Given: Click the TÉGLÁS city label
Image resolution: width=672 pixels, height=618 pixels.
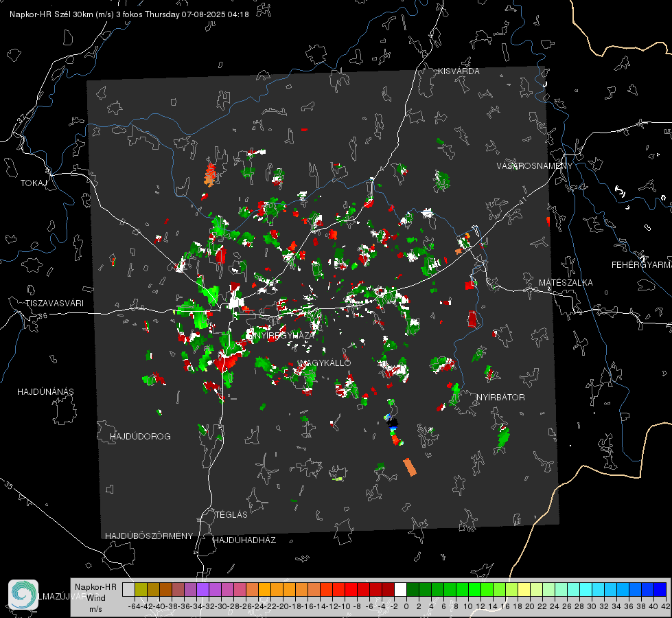Looking at the screenshot, I should pyautogui.click(x=231, y=514).
